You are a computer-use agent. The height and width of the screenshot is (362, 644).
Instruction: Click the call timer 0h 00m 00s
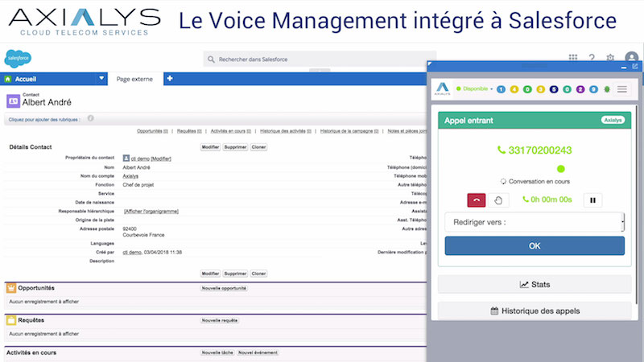551,200
